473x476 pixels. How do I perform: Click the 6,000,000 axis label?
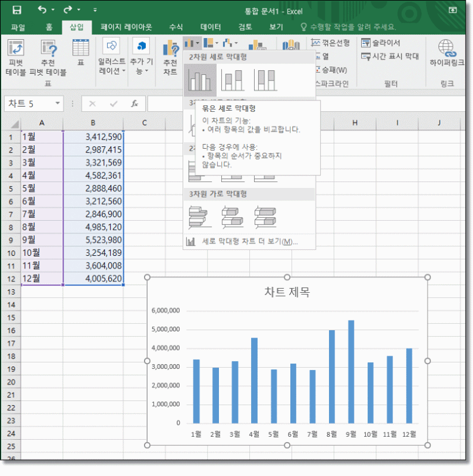pyautogui.click(x=166, y=310)
